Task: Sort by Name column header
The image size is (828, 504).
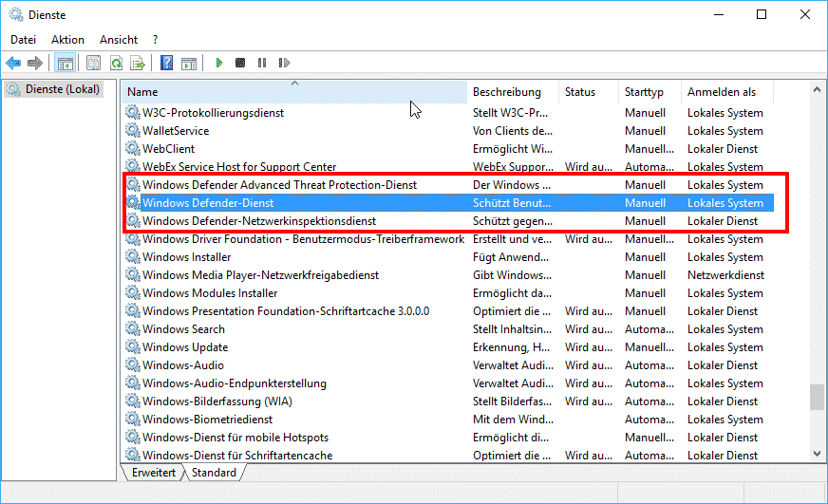Action: [294, 92]
